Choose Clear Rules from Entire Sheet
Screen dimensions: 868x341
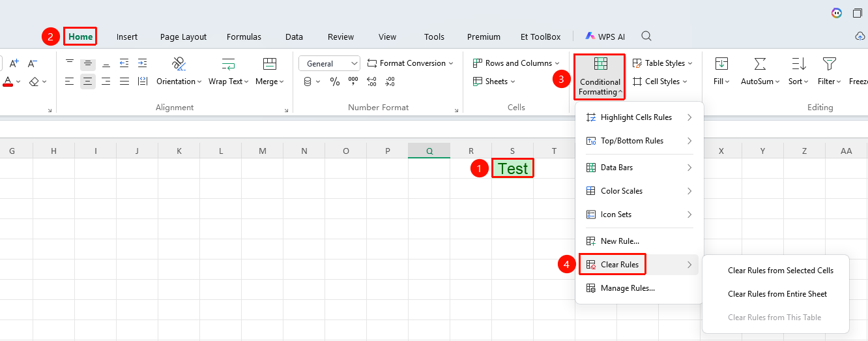[776, 294]
